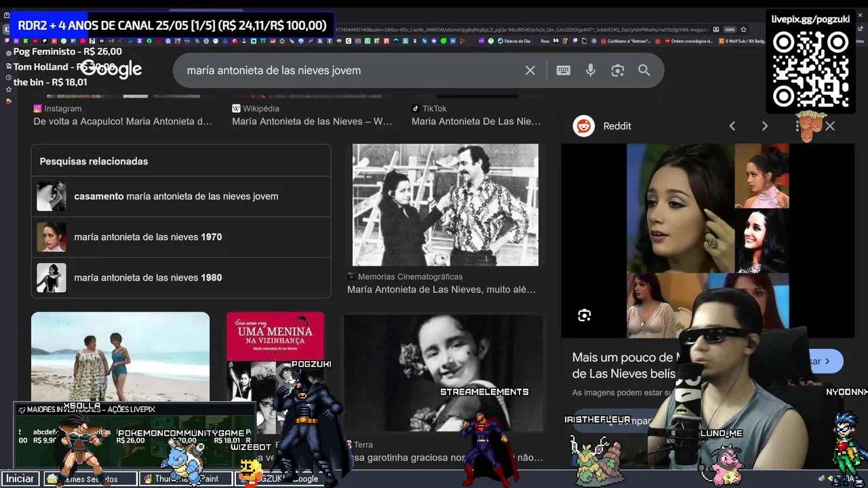868x488 pixels.
Task: Show next image in preview panel
Action: [x=765, y=126]
